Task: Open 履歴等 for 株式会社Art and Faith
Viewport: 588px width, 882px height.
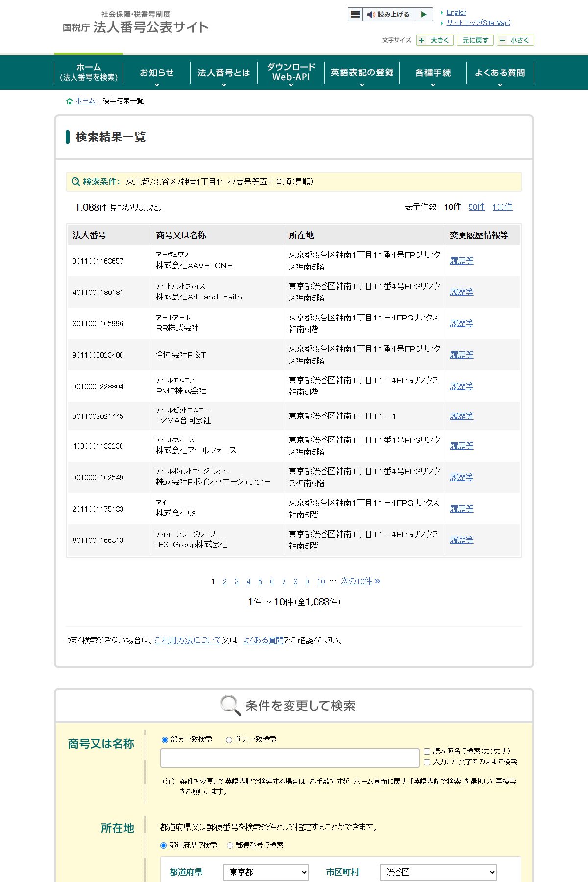Action: [462, 292]
